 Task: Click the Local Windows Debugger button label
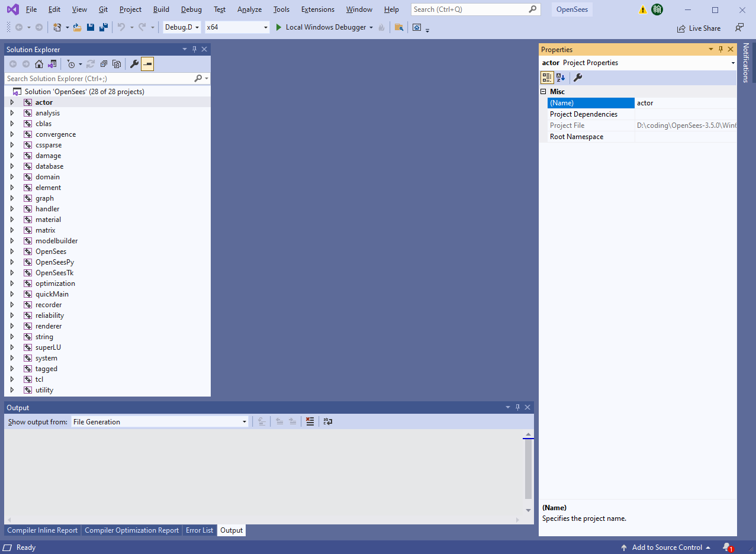pos(326,27)
